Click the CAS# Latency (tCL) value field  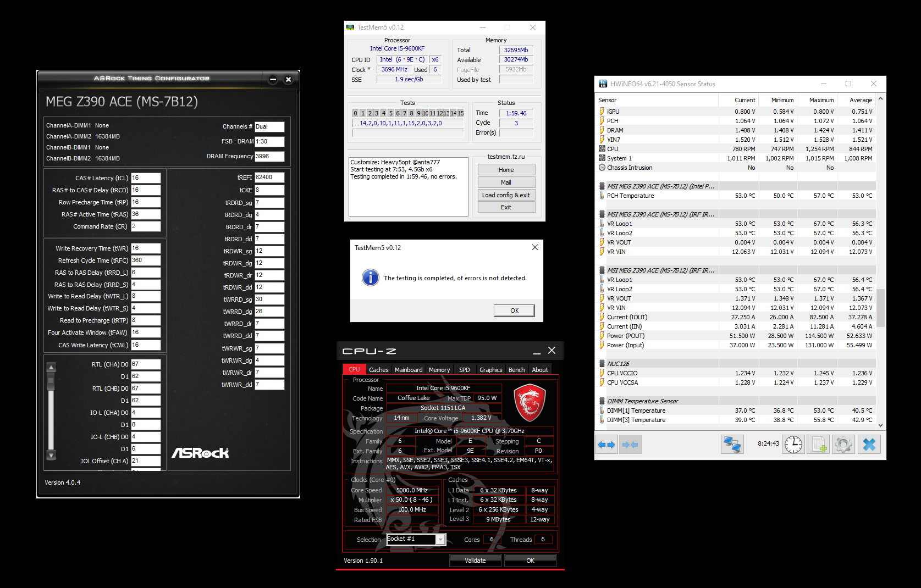146,178
